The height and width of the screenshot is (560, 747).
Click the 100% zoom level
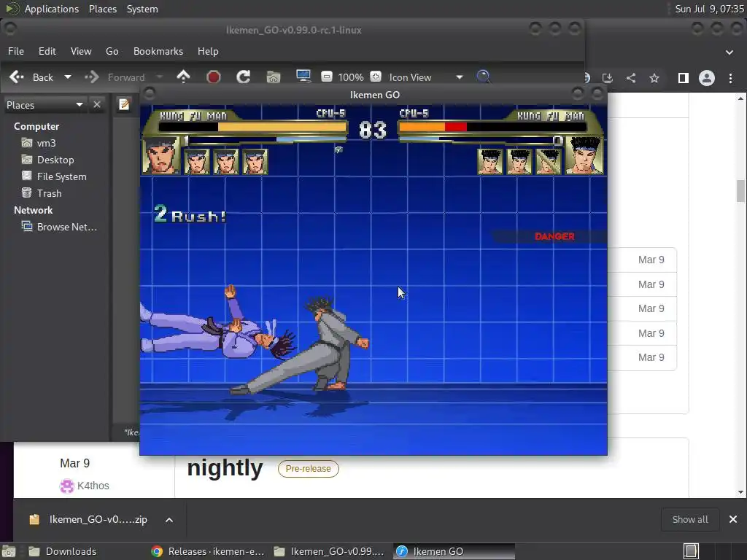[x=351, y=77]
